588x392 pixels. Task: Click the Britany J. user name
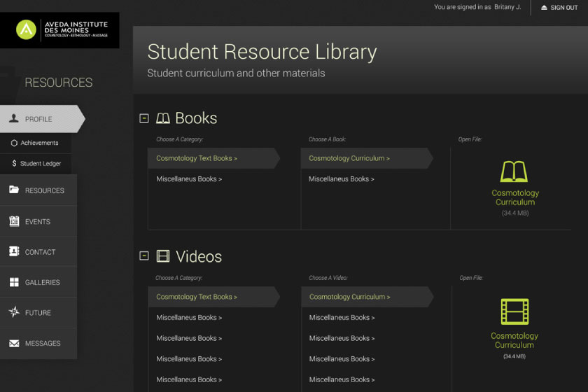[x=507, y=7]
